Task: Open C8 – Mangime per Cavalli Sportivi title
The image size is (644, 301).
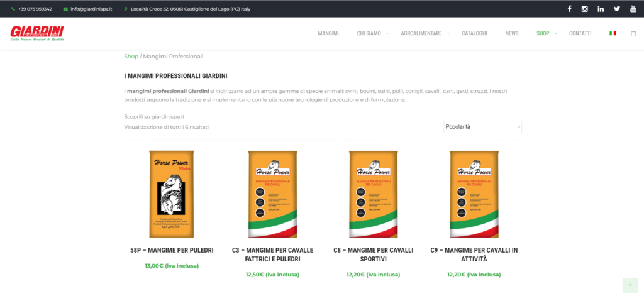Action: click(374, 254)
